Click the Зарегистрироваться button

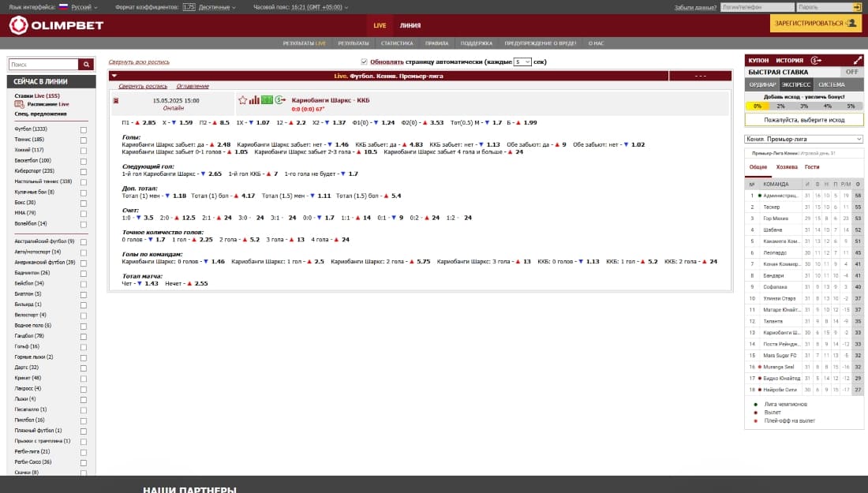click(815, 23)
